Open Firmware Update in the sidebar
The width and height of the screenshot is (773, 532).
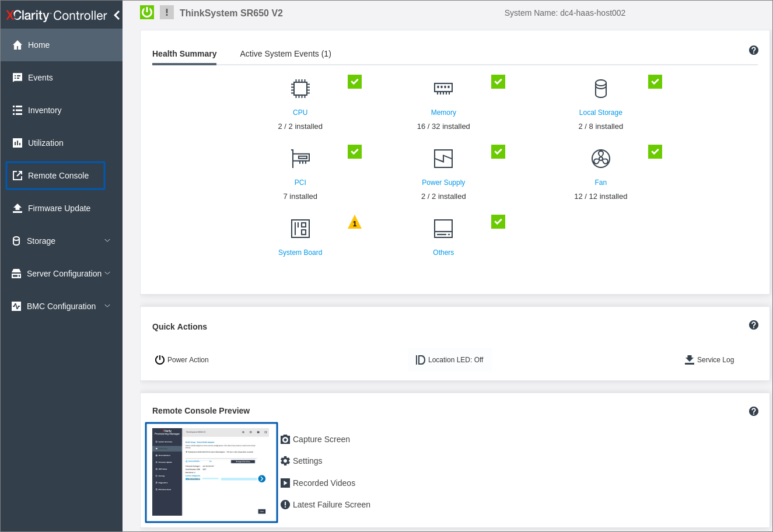tap(61, 208)
